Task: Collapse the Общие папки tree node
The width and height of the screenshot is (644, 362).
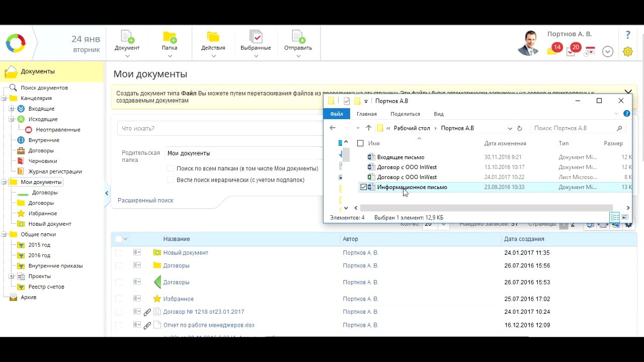Action: (x=4, y=234)
